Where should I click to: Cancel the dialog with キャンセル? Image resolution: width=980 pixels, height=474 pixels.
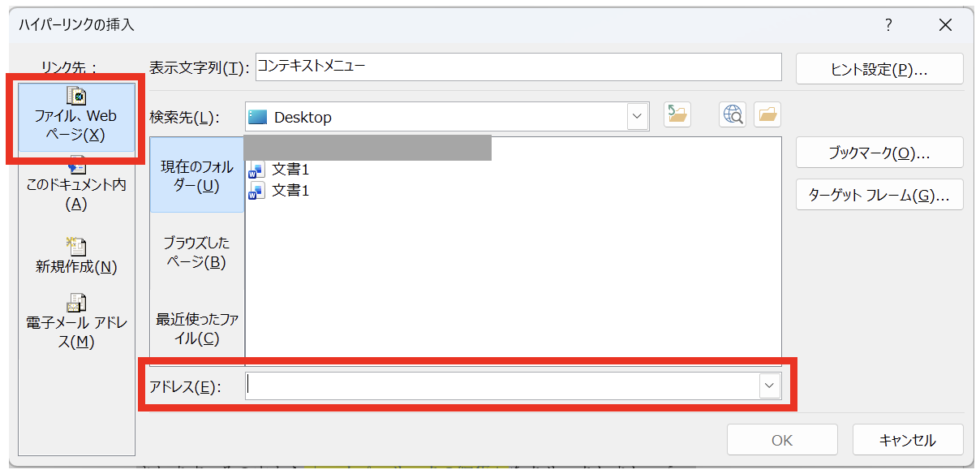click(907, 440)
